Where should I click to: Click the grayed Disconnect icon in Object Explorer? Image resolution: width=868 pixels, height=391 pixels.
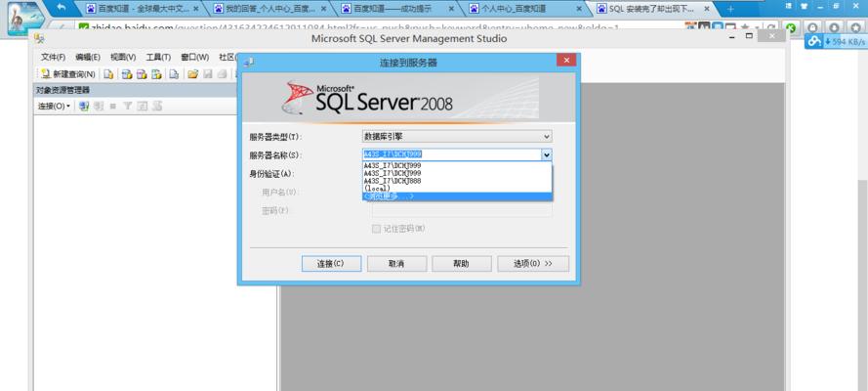99,106
